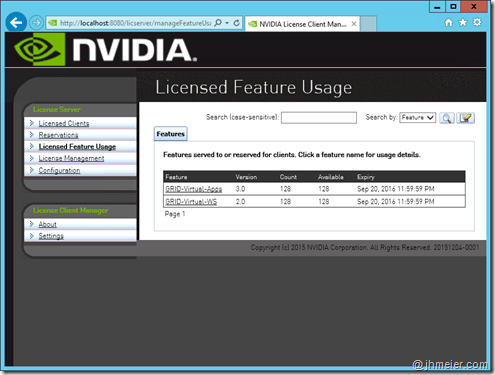Minimize the browser window
Image resolution: width=495 pixels, height=375 pixels.
pos(437,7)
